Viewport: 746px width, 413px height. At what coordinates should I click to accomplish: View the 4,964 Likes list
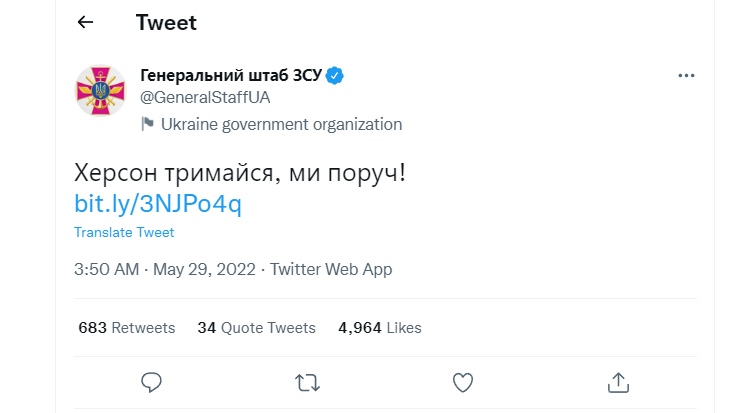(x=380, y=328)
